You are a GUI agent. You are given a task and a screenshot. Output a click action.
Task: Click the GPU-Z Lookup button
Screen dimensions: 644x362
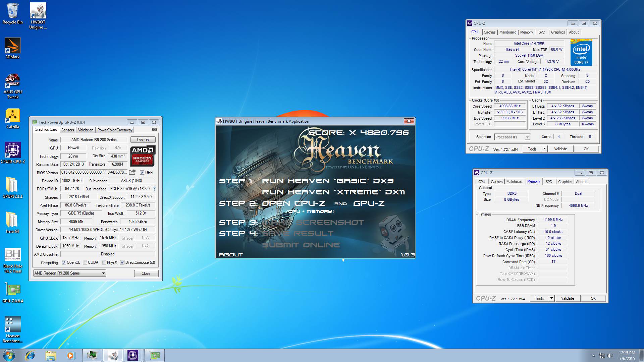pyautogui.click(x=143, y=140)
